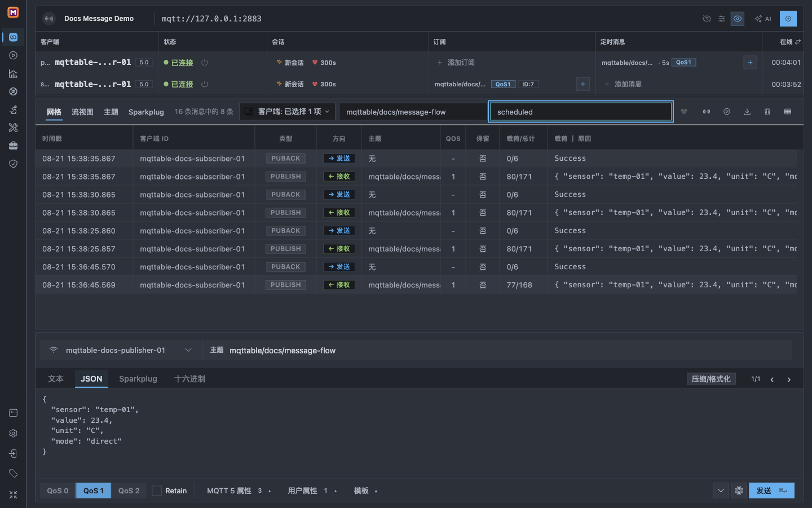Screen dimensions: 812x508
Task: Open the shield check sidebar icon
Action: [x=14, y=164]
